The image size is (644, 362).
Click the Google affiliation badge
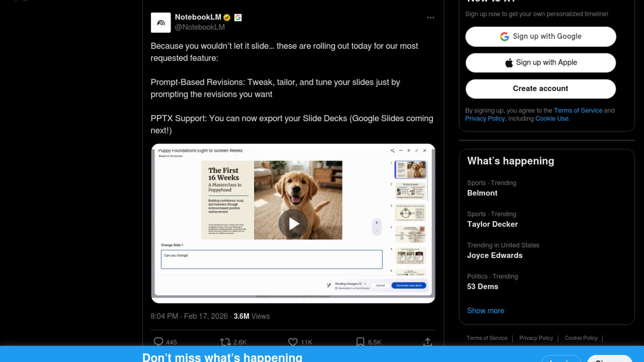tap(238, 17)
